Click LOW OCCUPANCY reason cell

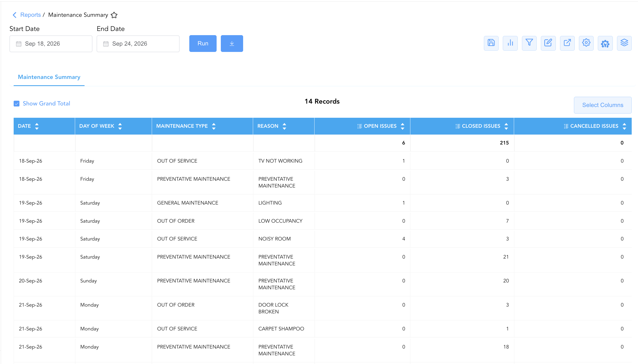click(280, 221)
